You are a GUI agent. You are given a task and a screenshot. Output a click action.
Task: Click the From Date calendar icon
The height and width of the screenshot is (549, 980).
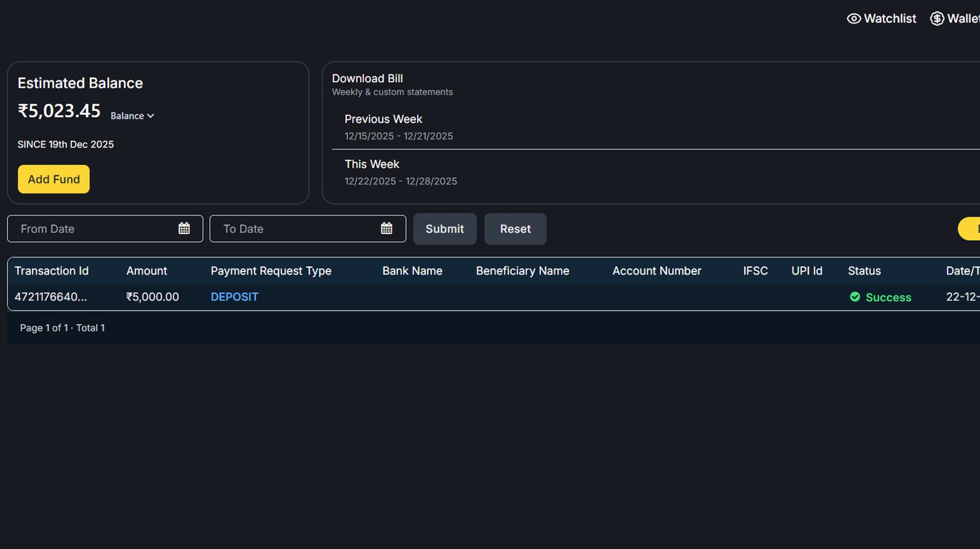coord(184,229)
